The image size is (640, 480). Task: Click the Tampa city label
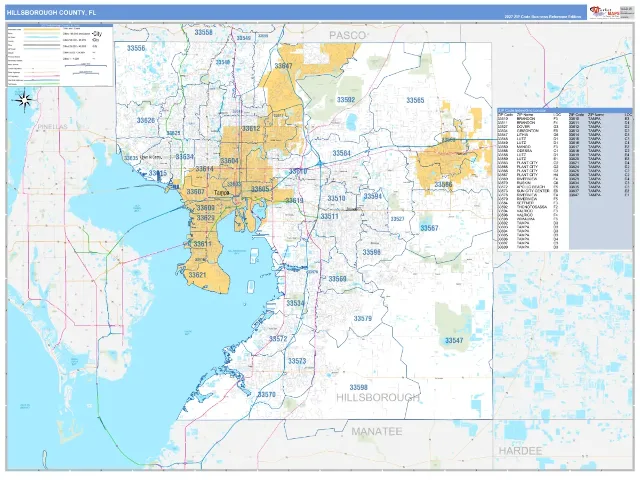[222, 193]
